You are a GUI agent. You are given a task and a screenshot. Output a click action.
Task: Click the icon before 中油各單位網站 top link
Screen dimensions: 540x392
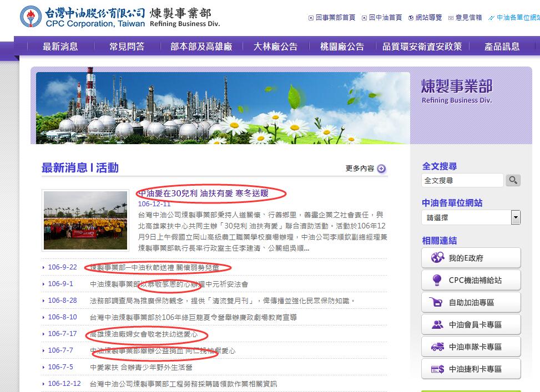[492, 18]
